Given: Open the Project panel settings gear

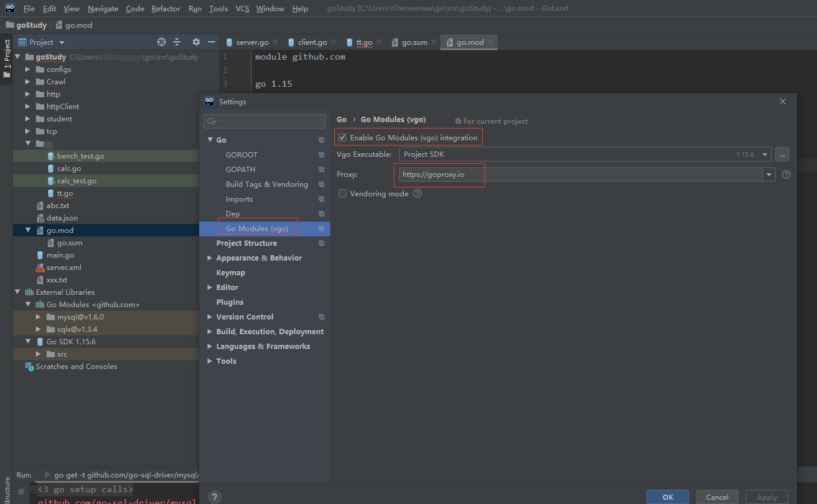Looking at the screenshot, I should 196,42.
